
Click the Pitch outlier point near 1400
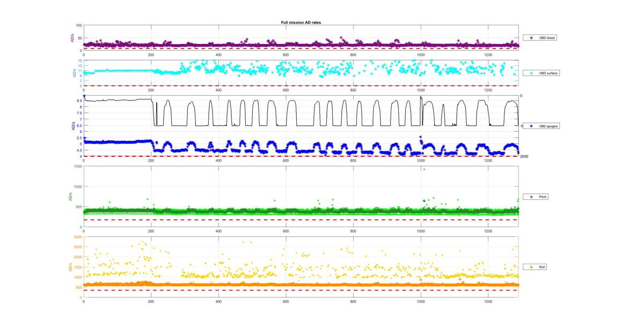point(424,169)
